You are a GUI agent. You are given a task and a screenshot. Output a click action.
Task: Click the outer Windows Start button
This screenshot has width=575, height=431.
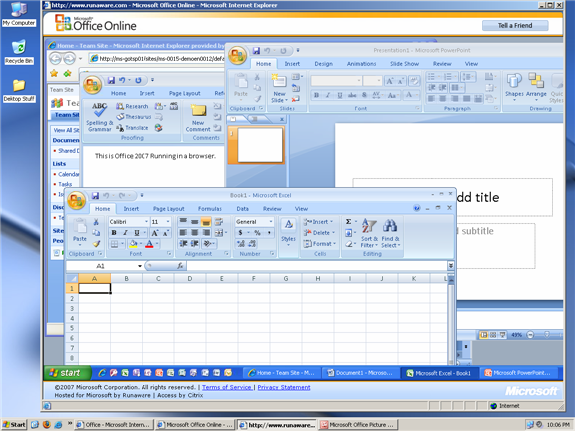tap(14, 425)
